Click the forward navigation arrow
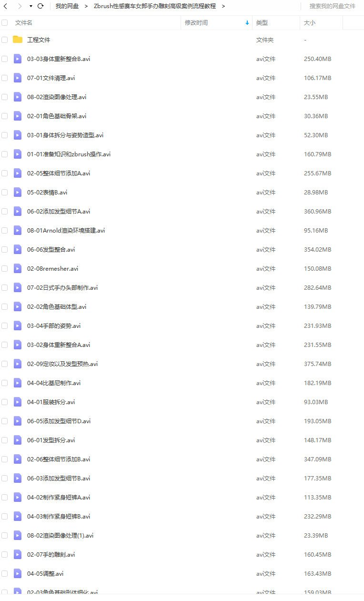364x601 pixels. 20,6
